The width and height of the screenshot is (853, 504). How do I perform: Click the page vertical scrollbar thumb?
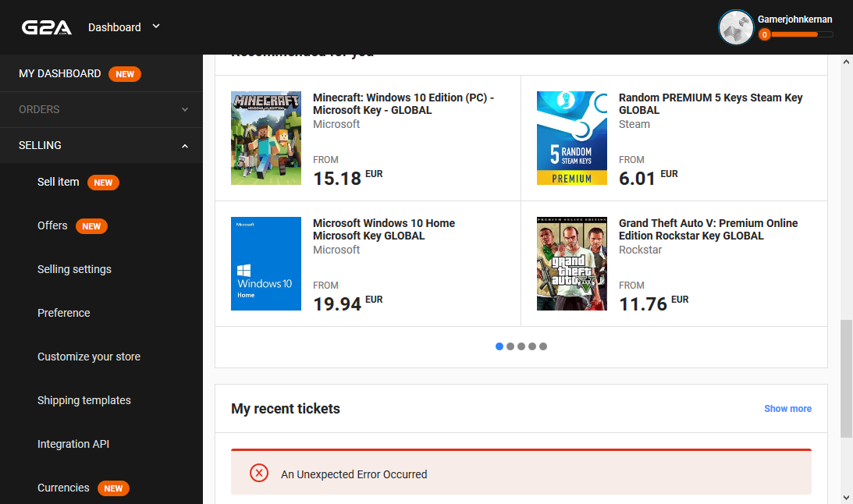click(846, 379)
